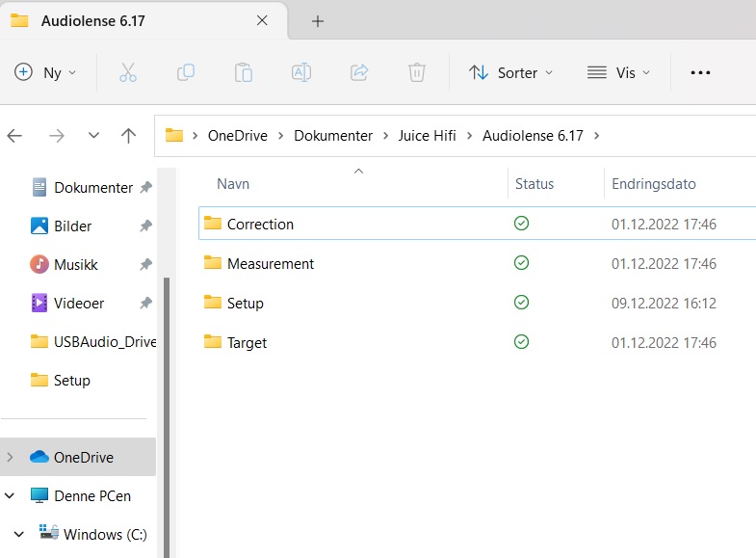
Task: Close the Audiolense 6.17 tab
Action: [262, 20]
